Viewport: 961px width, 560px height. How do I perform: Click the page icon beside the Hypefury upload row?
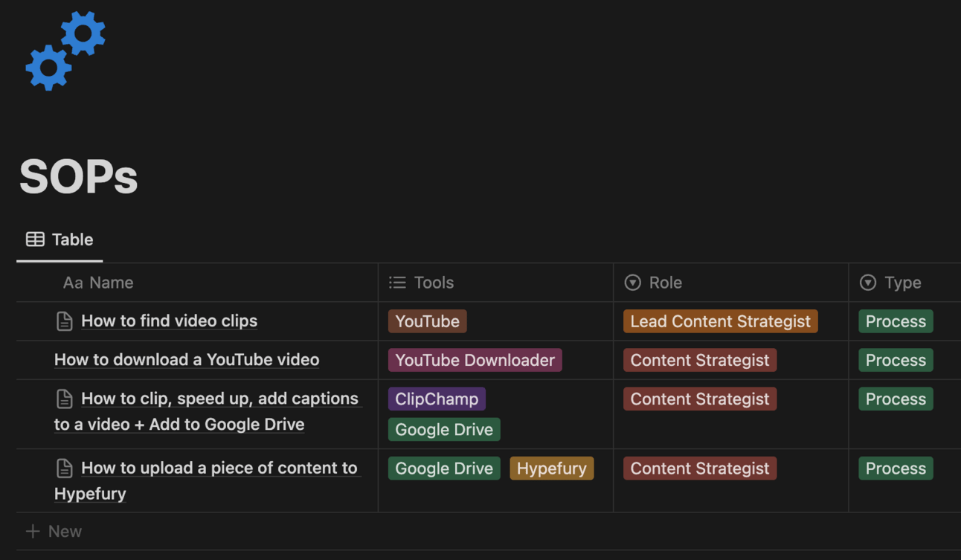tap(65, 469)
